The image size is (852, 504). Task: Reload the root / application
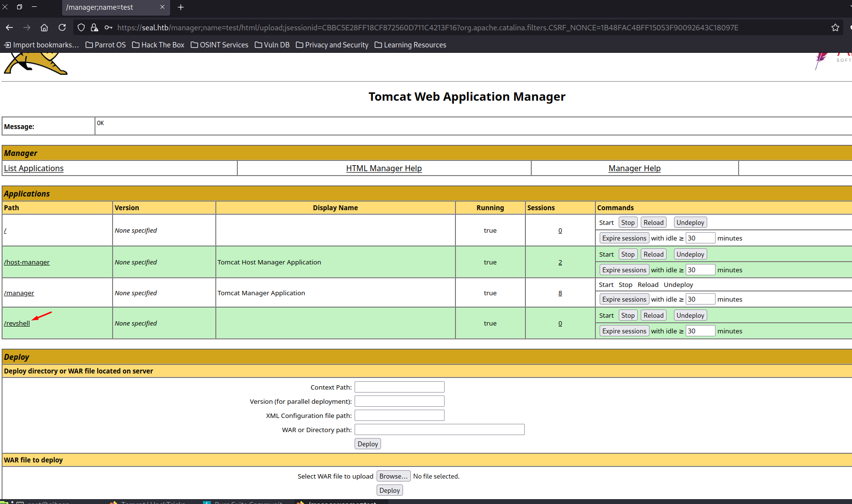pyautogui.click(x=653, y=222)
